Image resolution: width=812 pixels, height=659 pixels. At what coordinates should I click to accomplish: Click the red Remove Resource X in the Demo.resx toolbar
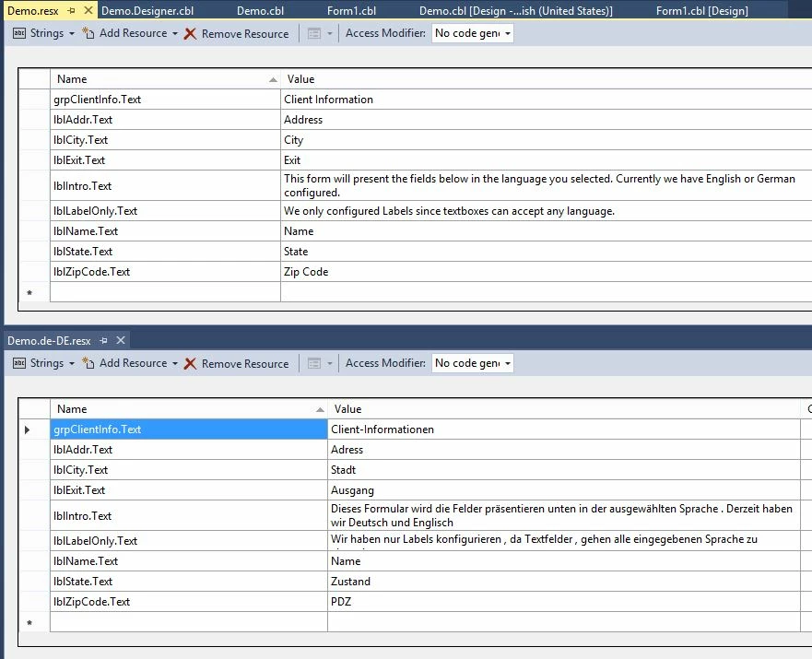(x=190, y=34)
